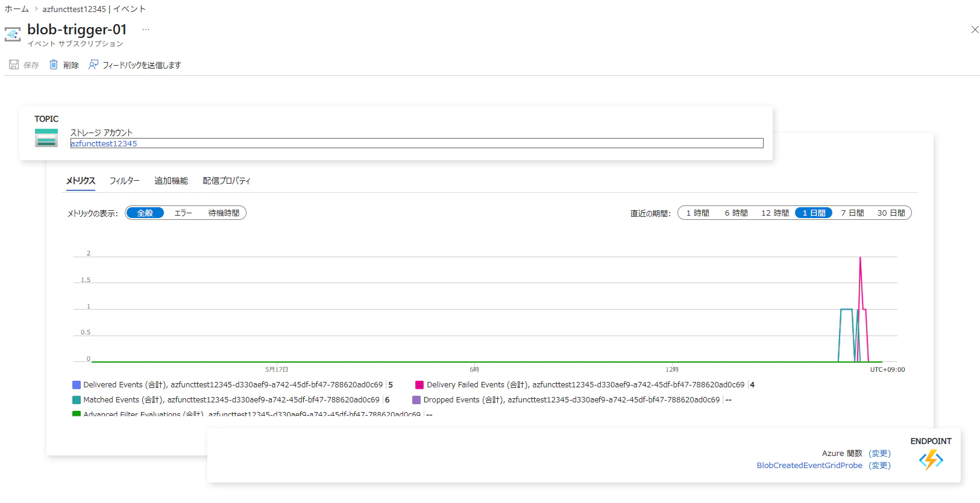The image size is (980, 503).
Task: Open azfuncttest12345 storage account link
Action: pyautogui.click(x=104, y=143)
